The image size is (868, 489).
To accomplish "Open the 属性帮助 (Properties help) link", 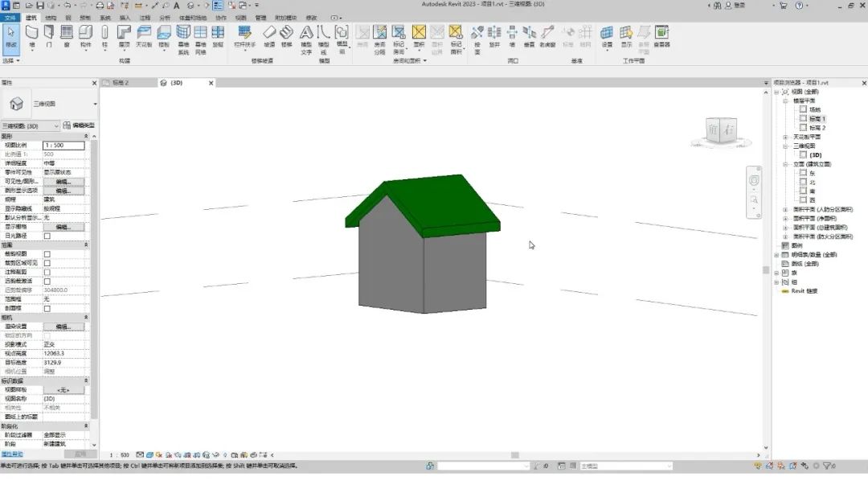I will pyautogui.click(x=12, y=454).
